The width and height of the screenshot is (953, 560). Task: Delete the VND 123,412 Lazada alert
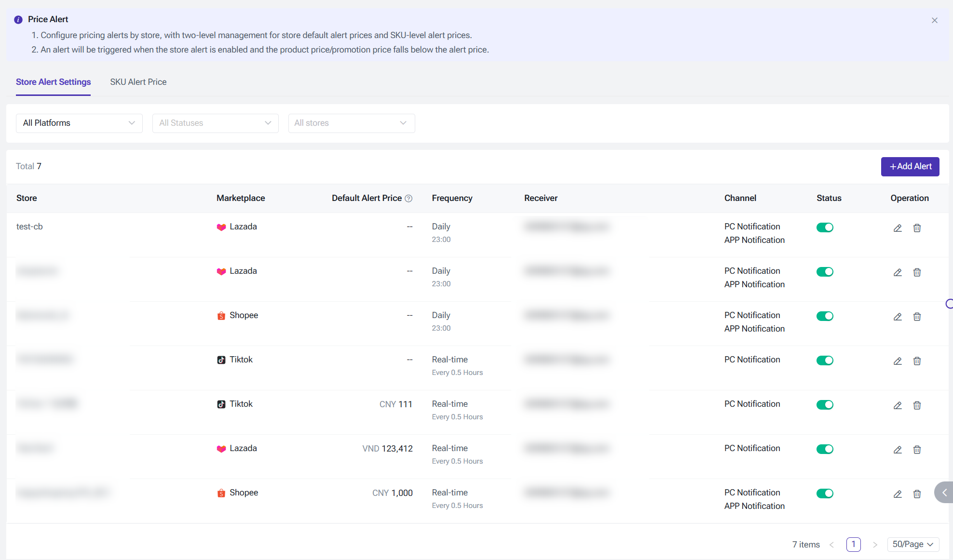[917, 450]
